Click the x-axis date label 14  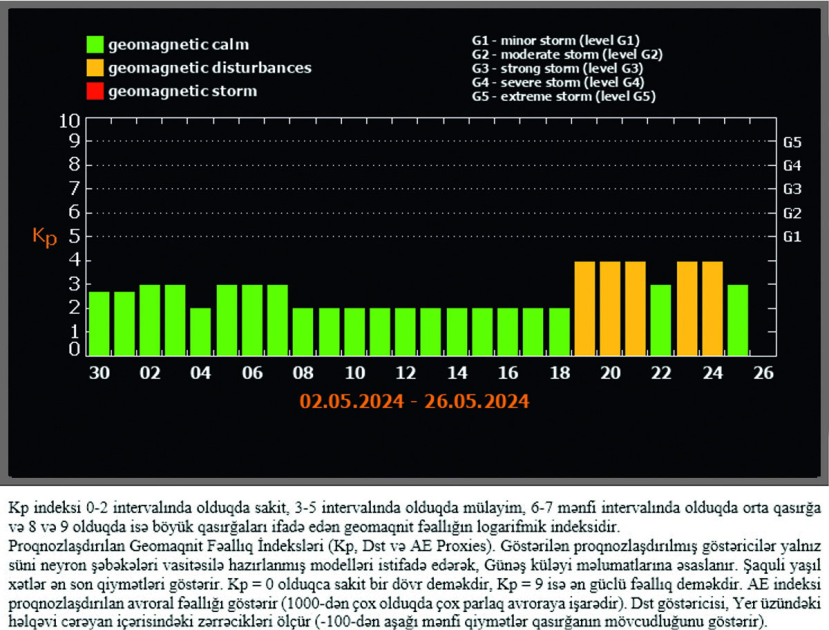click(x=457, y=373)
